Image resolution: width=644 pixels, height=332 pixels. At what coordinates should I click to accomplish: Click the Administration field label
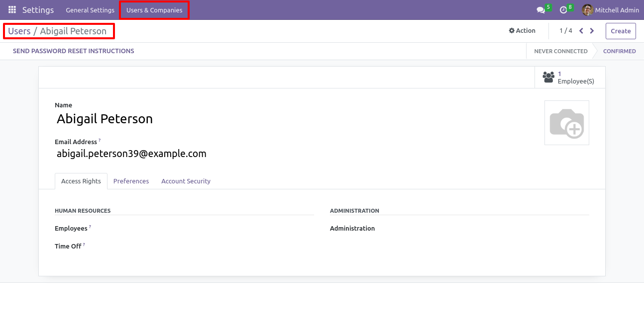pyautogui.click(x=352, y=229)
